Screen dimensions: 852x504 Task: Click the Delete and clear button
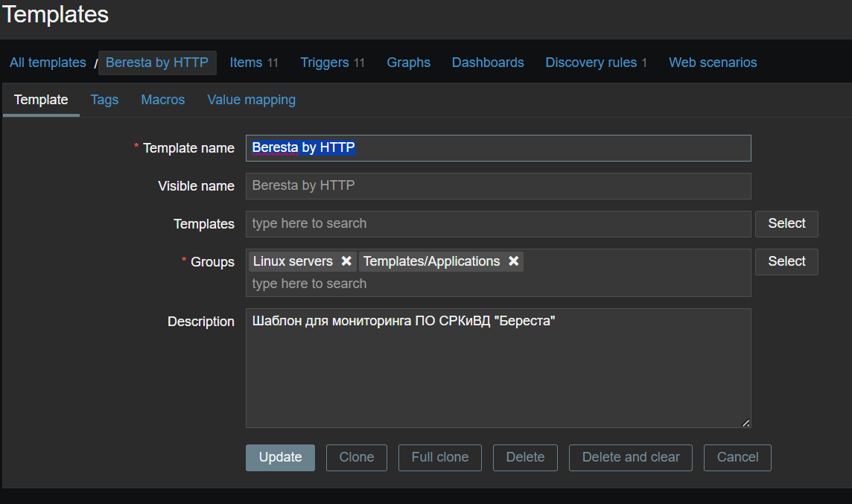pyautogui.click(x=630, y=457)
